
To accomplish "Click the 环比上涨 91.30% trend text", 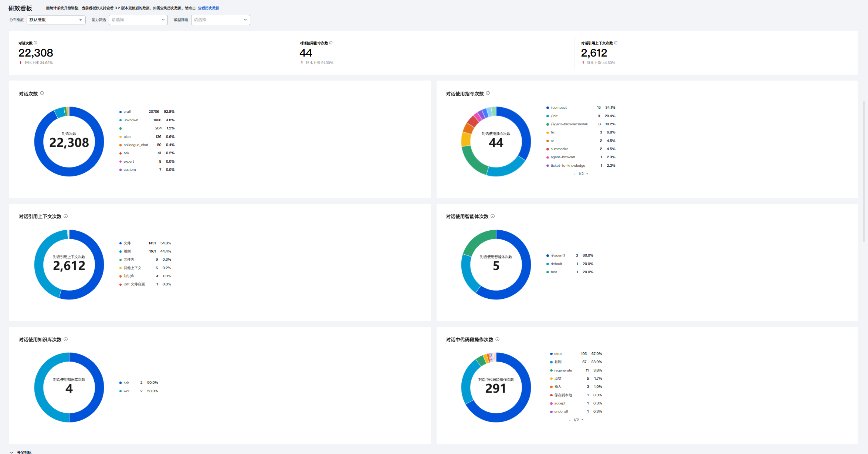I will click(x=319, y=63).
